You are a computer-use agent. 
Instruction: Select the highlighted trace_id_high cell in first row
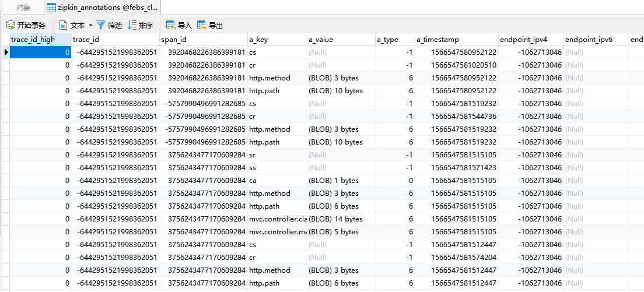40,52
